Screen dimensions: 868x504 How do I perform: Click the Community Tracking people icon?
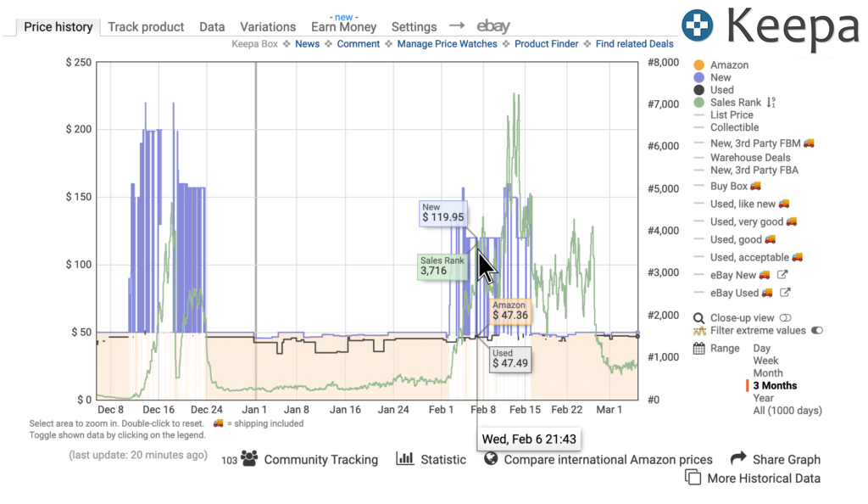click(249, 458)
